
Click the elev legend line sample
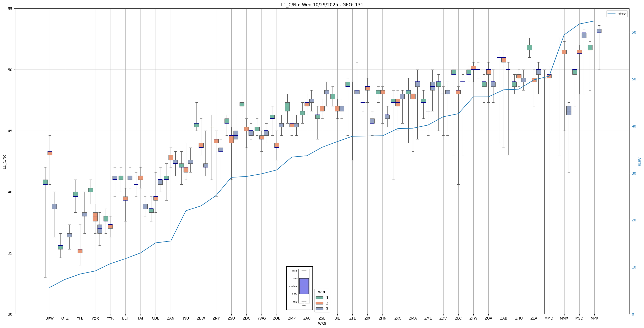click(x=611, y=13)
